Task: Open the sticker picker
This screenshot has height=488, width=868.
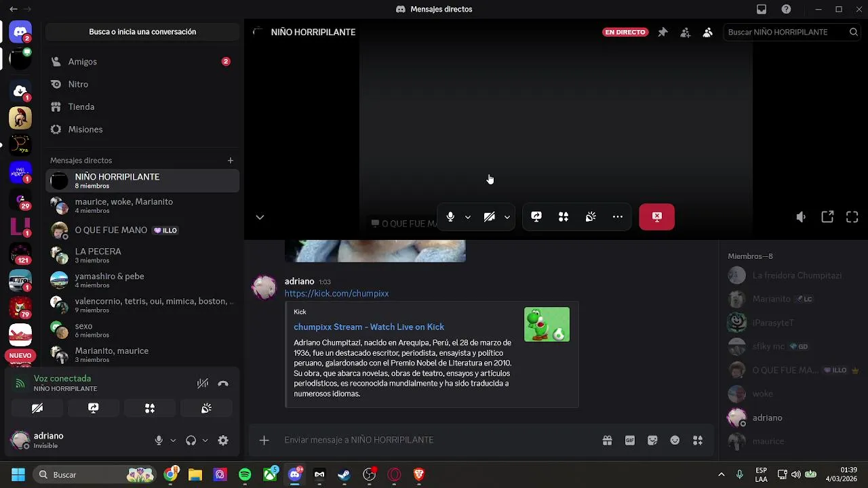Action: pos(652,441)
